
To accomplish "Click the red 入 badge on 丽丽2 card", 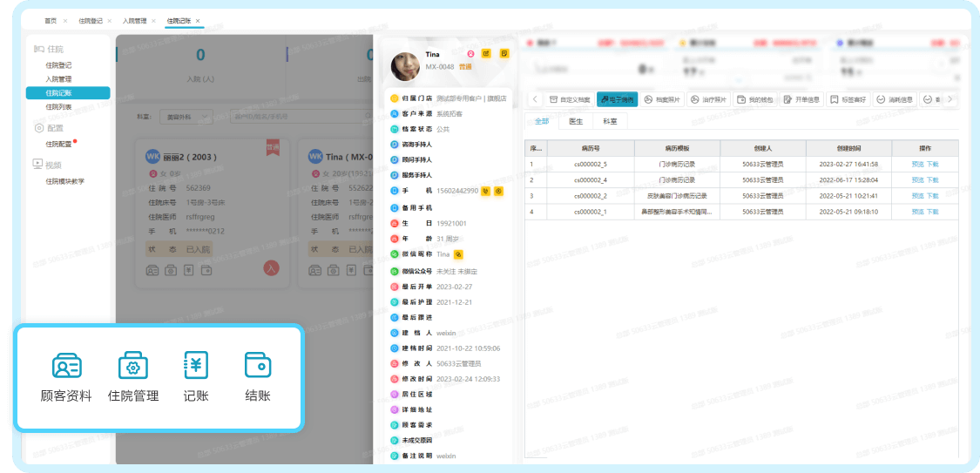I will pyautogui.click(x=271, y=268).
